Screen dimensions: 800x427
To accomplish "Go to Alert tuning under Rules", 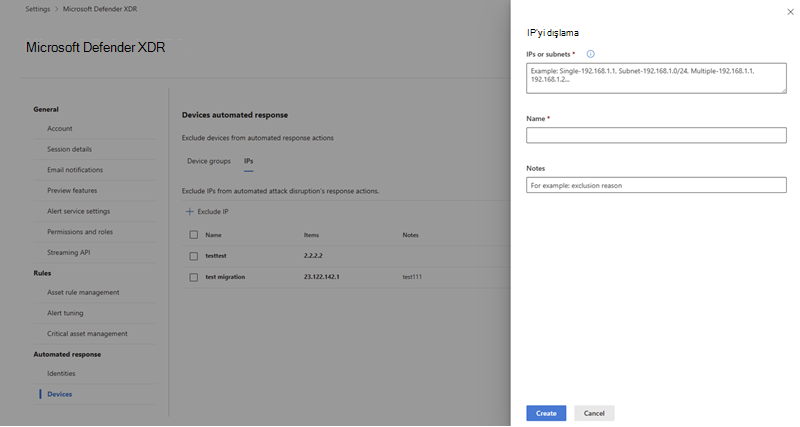I will (x=65, y=313).
